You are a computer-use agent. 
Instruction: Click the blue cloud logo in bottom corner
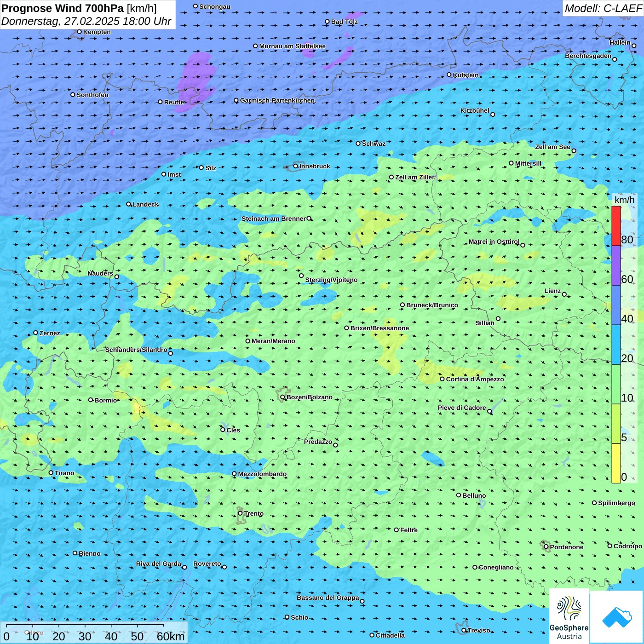point(616,617)
